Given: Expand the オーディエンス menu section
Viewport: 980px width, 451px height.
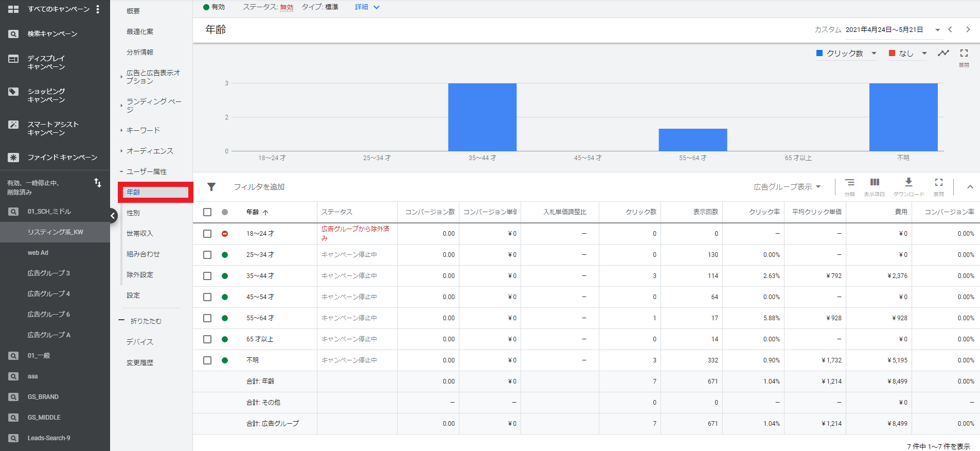Looking at the screenshot, I should (x=121, y=151).
